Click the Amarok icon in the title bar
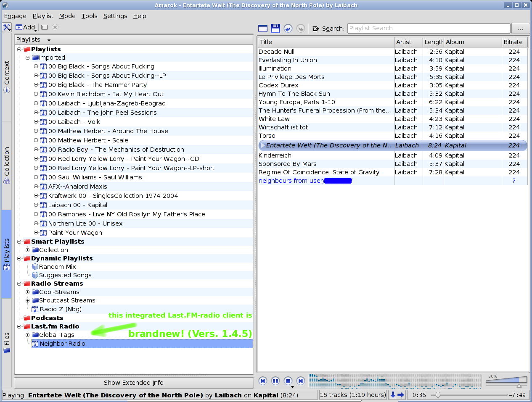Screen dimensions: 532x402 click(5, 5)
